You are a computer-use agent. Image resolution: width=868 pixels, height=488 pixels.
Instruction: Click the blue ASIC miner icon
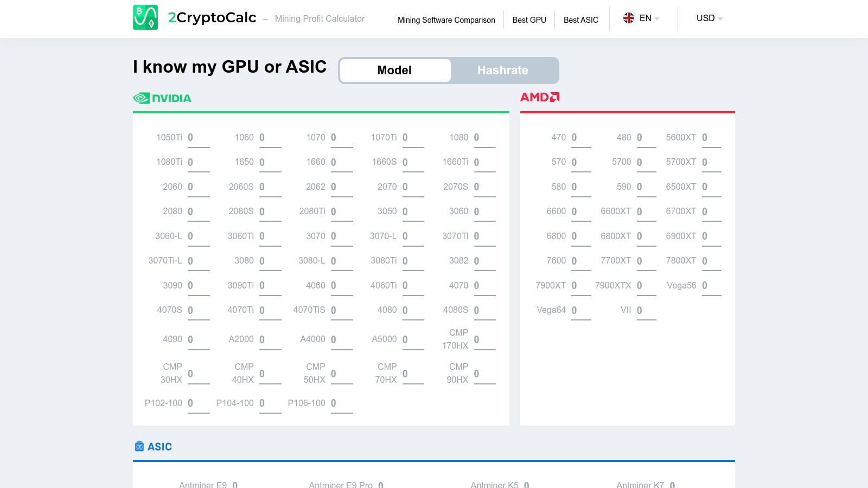pos(139,446)
